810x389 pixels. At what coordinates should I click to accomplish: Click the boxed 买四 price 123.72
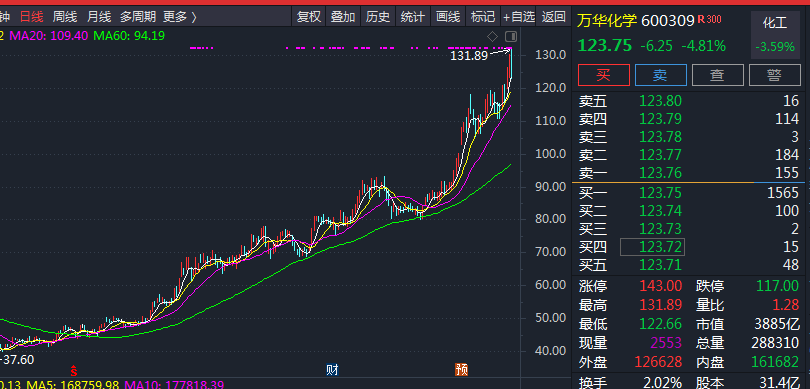[652, 247]
